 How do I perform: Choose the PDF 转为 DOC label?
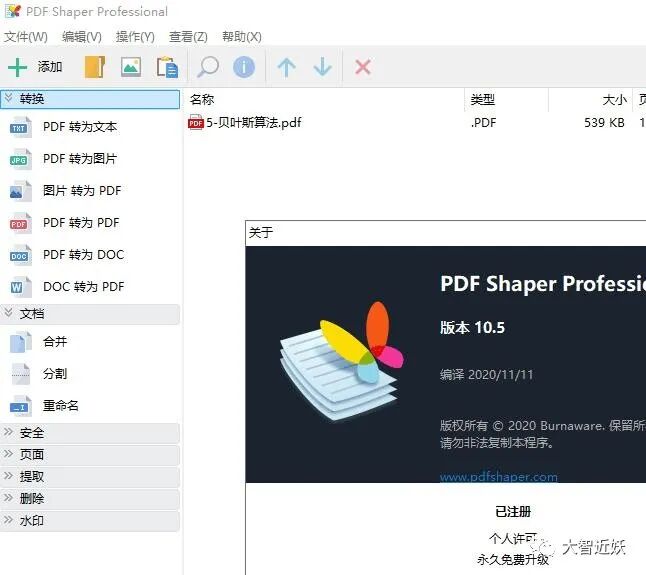click(83, 255)
